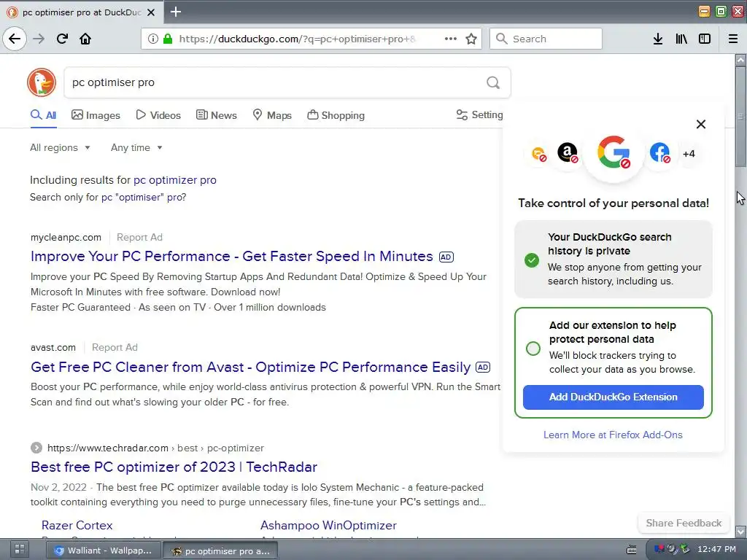Search only for pc "optimiser" pro

coord(144,197)
